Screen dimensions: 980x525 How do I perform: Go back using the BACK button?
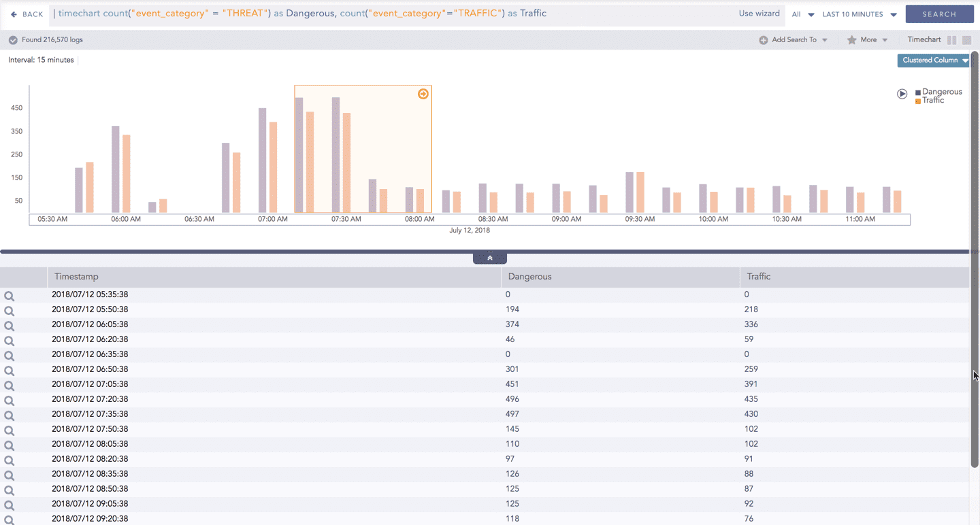pos(27,14)
